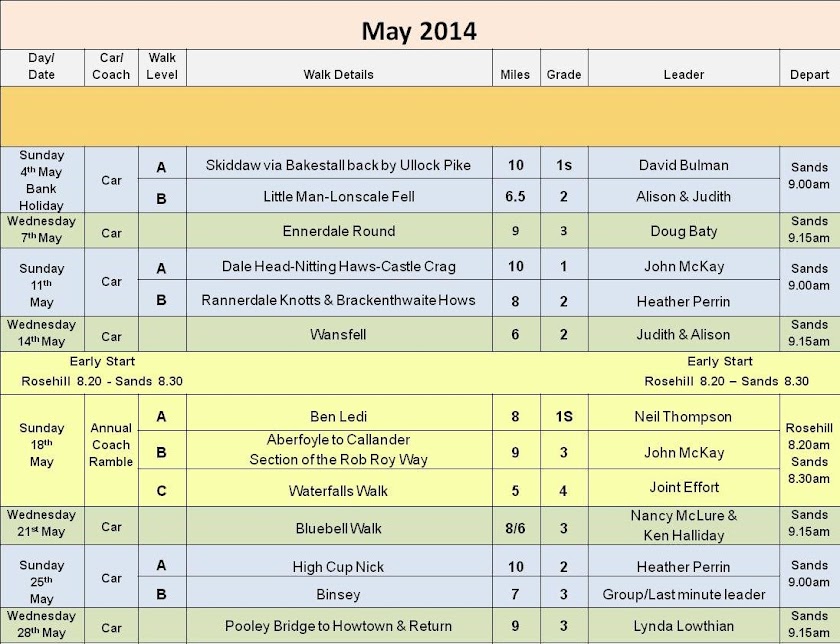Click the Wansfell walk cell
The image size is (840, 644).
coord(338,334)
